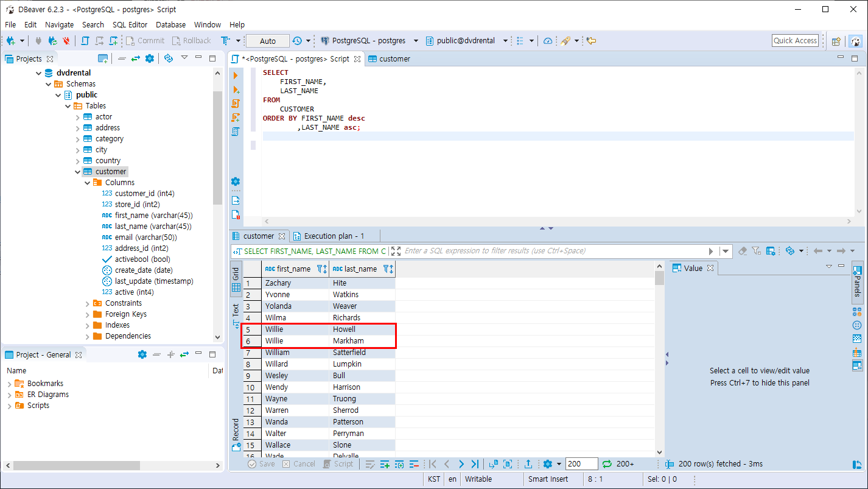Collapse the customer table node

pos(78,172)
